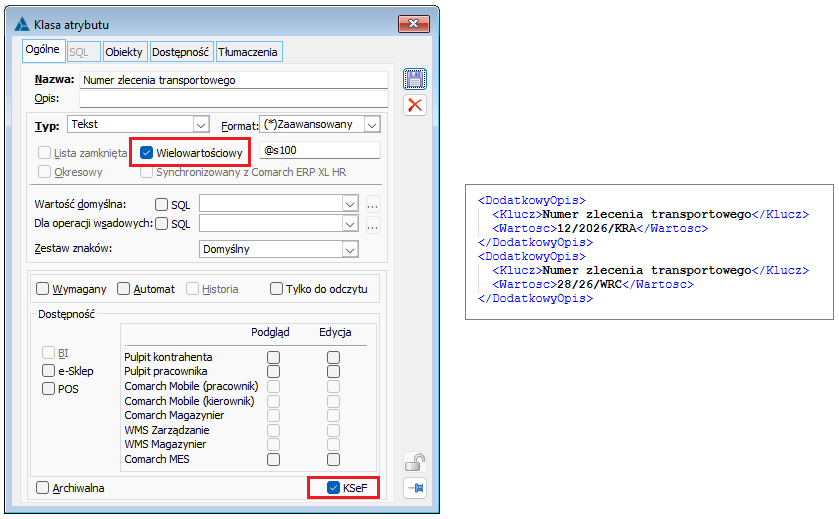Switch to the Dostępność tab
The height and width of the screenshot is (519, 839).
(180, 52)
